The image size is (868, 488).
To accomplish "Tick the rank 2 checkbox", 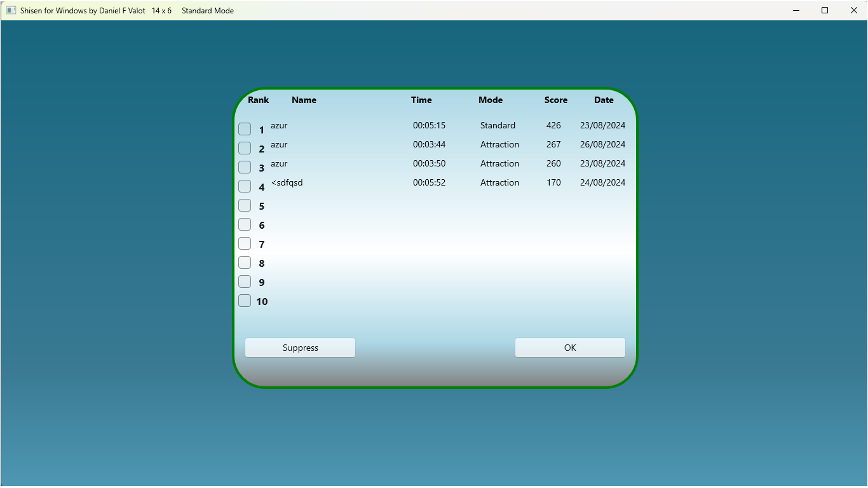I will [x=245, y=148].
